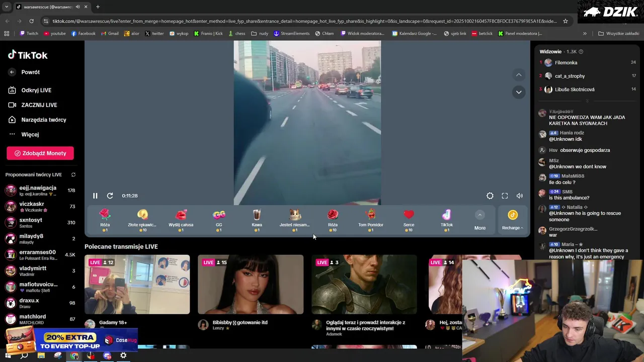The width and height of the screenshot is (644, 362).
Task: Pause the live stream playback
Action: 95,196
